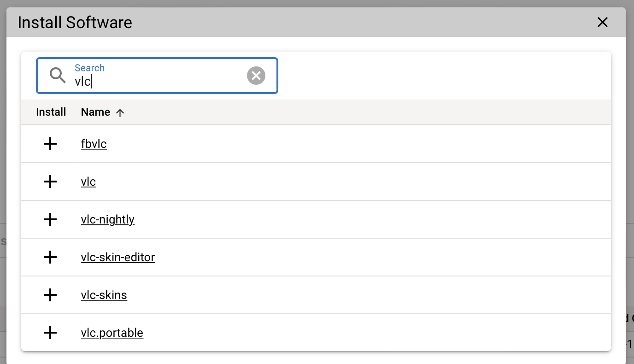The width and height of the screenshot is (634, 364).
Task: Open the vlc.portable link
Action: [x=112, y=333]
